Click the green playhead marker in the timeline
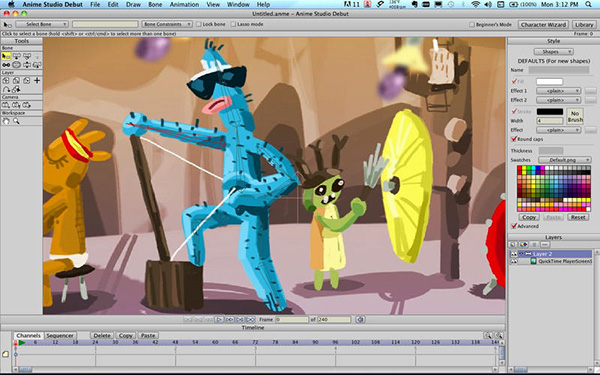The height and width of the screenshot is (375, 600). [22, 342]
